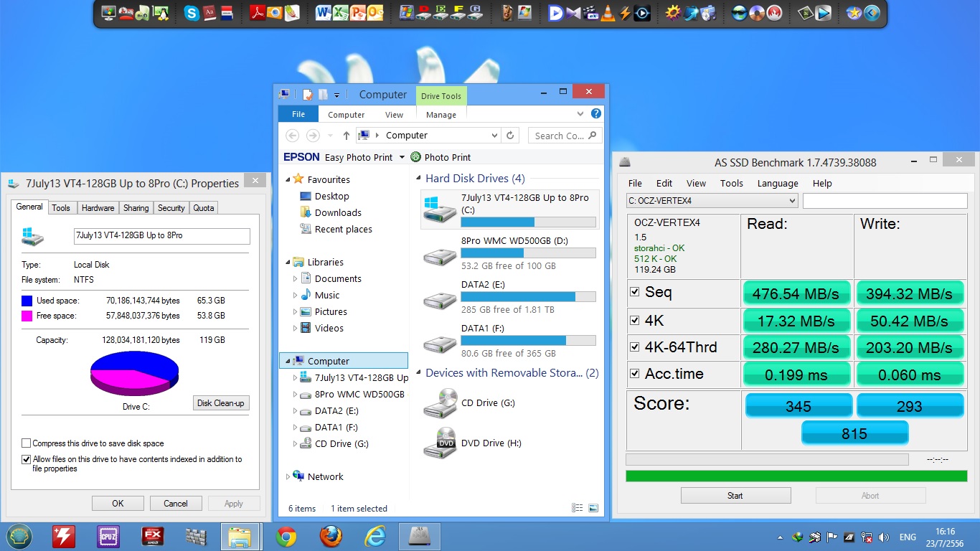Uncheck Allow files to be indexed
This screenshot has width=980, height=551.
coord(27,459)
